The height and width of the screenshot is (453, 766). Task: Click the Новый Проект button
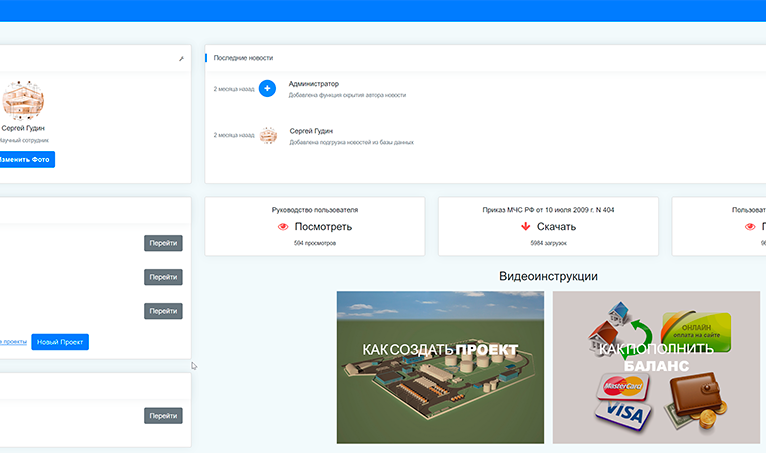coord(60,342)
